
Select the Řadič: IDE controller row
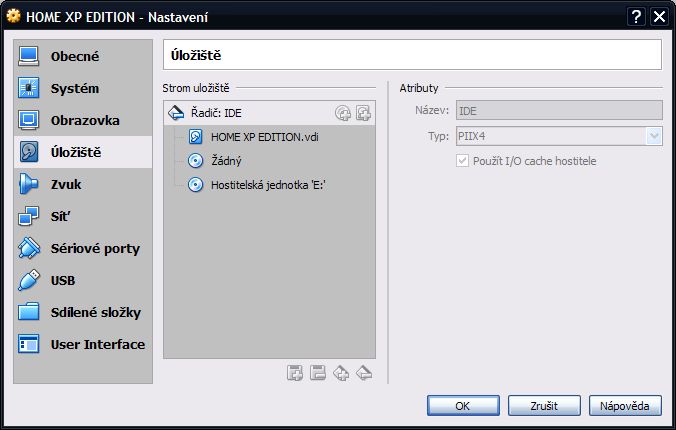269,113
